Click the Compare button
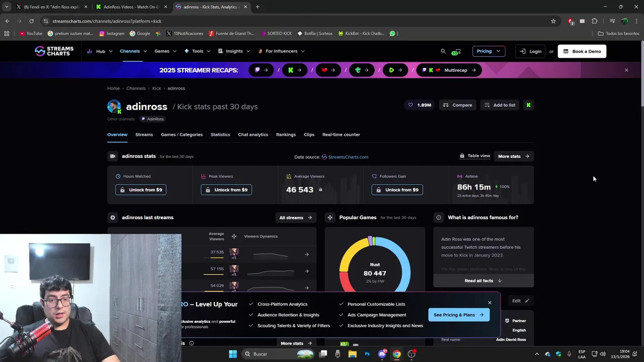Screen dimensions: 644x362 click(x=458, y=105)
